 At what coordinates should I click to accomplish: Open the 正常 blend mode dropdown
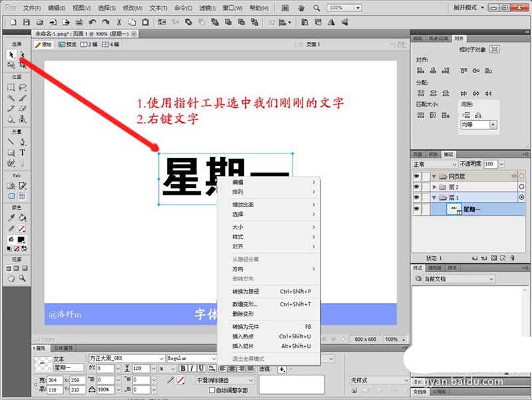coord(435,164)
